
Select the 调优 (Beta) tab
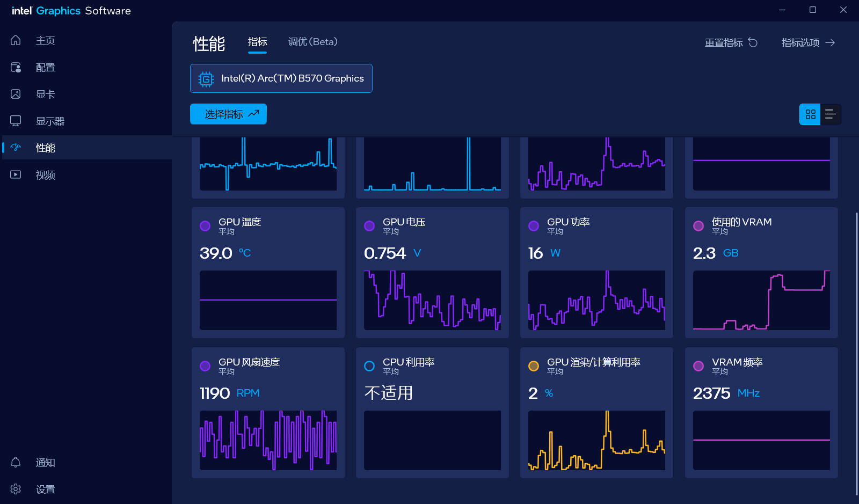click(x=313, y=42)
